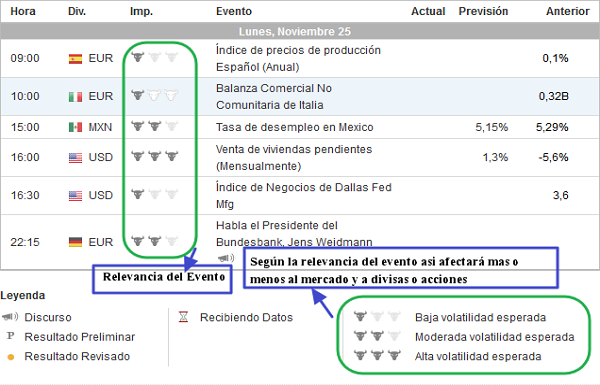Click the three-bull icon for Alta volatilidad esperada
Viewport: 600px width, 385px height.
377,356
